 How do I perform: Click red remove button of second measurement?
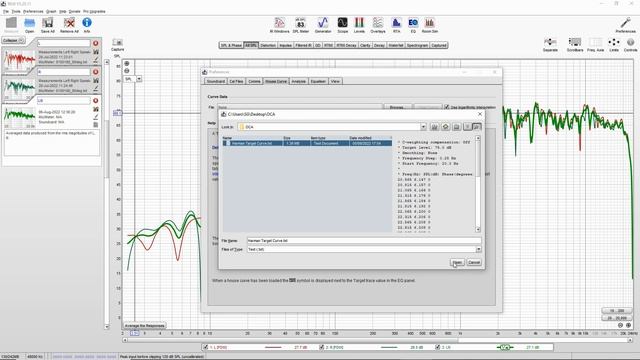[x=96, y=72]
